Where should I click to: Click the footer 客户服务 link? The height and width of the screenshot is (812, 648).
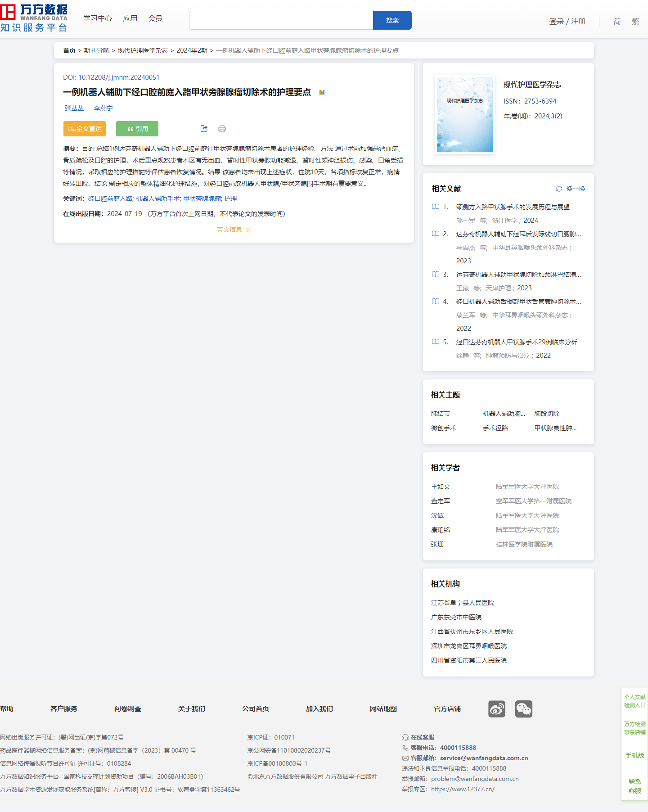click(x=64, y=709)
